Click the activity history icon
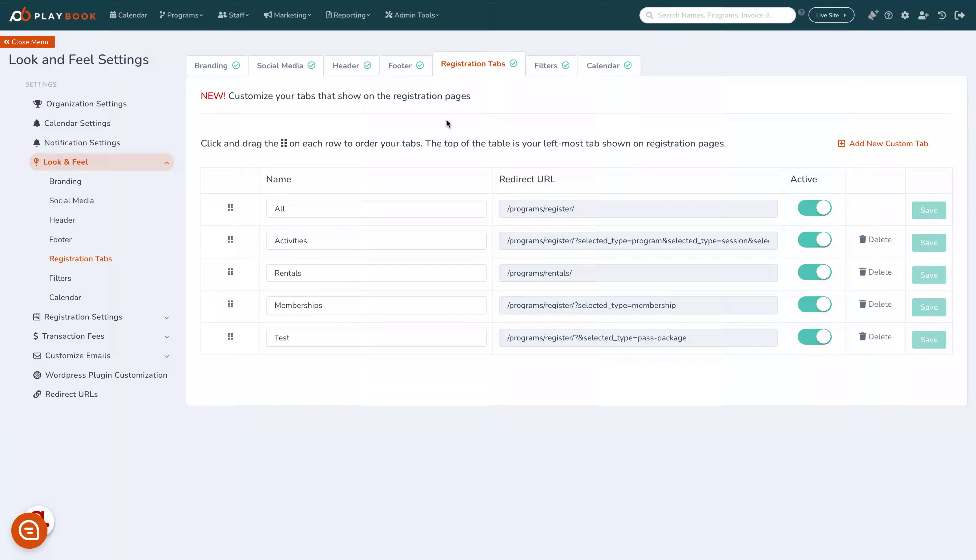Image resolution: width=976 pixels, height=560 pixels. tap(942, 15)
